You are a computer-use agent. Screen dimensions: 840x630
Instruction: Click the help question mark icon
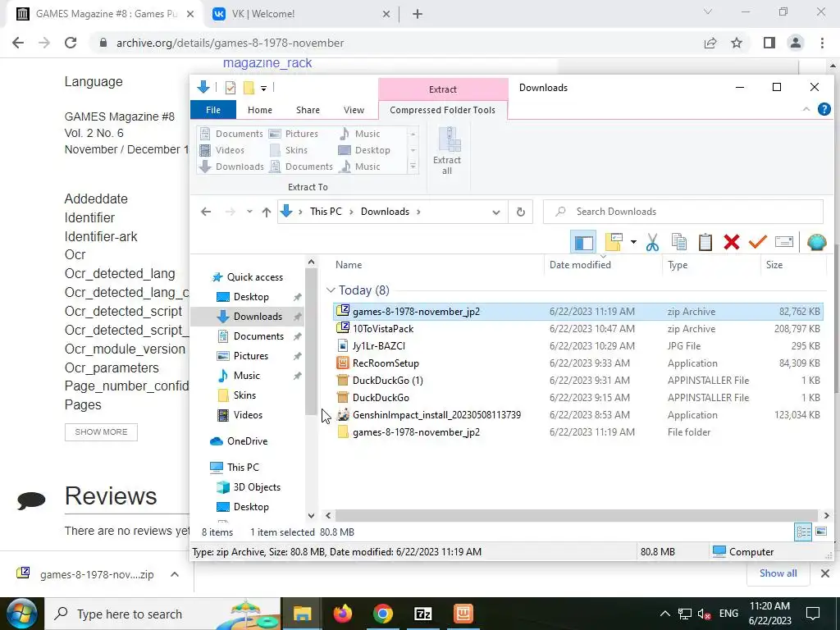[824, 109]
